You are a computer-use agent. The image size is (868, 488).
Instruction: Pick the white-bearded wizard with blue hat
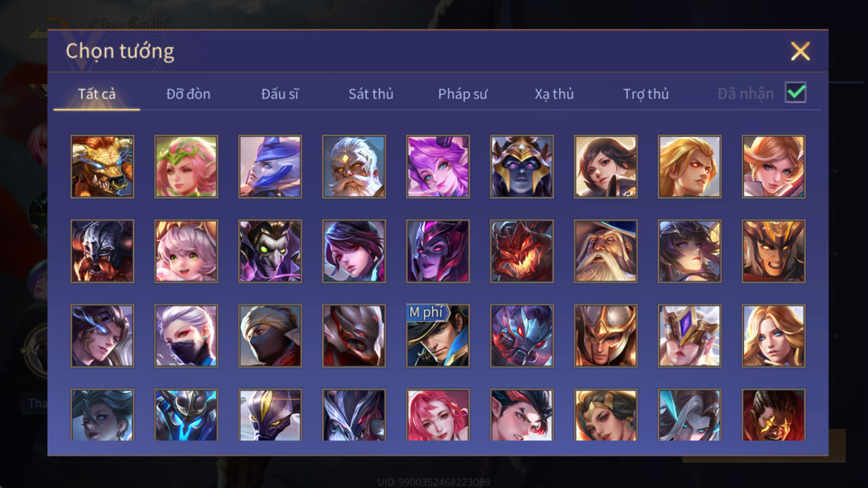605,251
